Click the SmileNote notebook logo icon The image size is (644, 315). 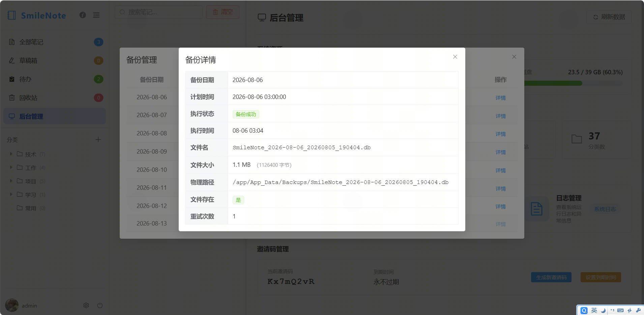tap(12, 15)
